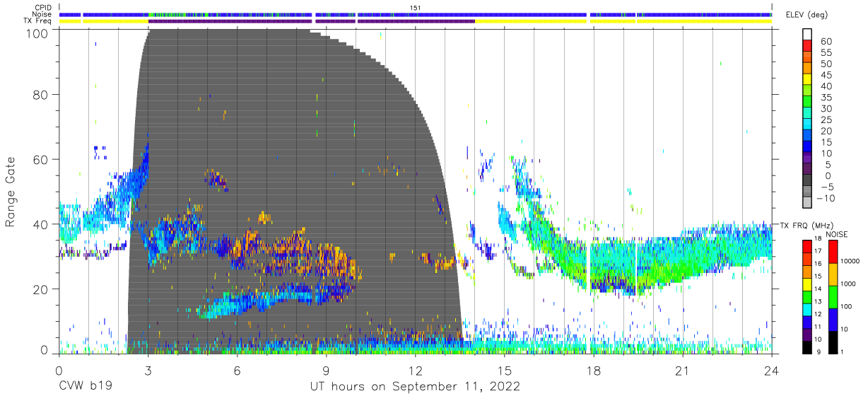Viewport: 868px width, 401px height.
Task: Select the blue 15–20 elevation colorbar segment
Action: (x=807, y=136)
